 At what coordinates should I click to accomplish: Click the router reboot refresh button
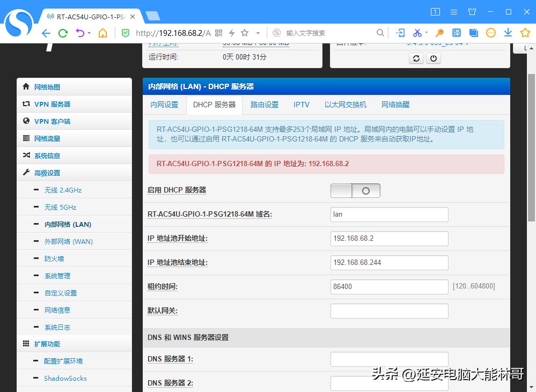tap(416, 58)
